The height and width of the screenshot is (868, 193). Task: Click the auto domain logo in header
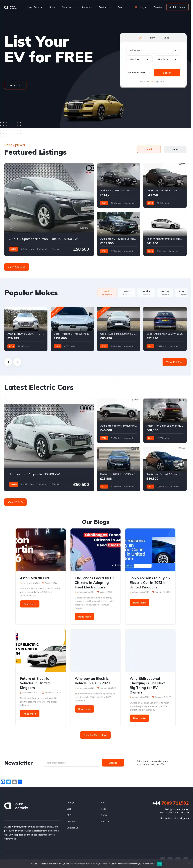click(11, 7)
